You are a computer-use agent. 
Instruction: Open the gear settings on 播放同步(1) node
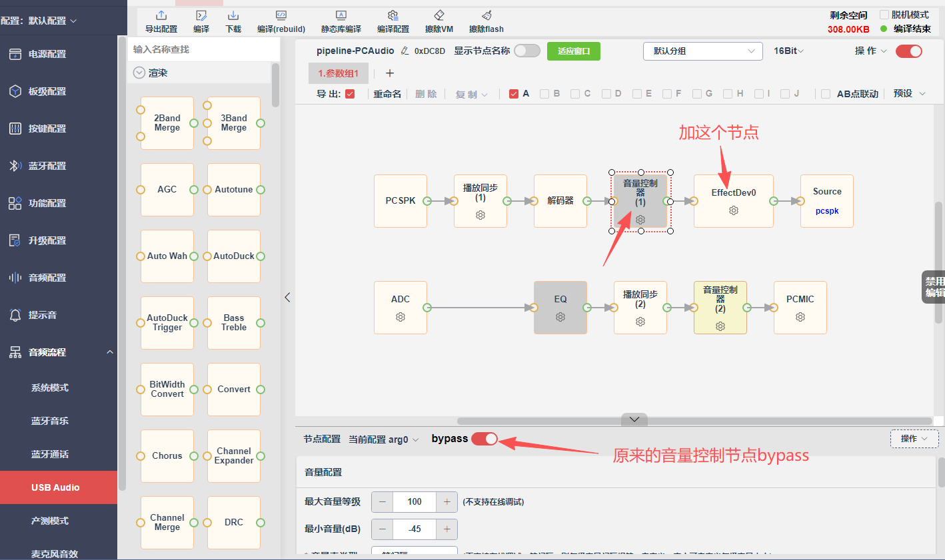pos(480,215)
